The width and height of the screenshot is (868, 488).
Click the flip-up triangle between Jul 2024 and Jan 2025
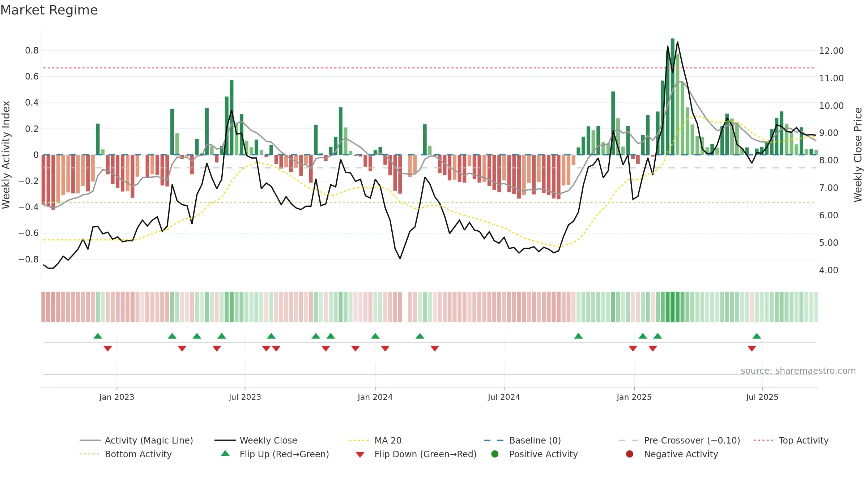578,336
